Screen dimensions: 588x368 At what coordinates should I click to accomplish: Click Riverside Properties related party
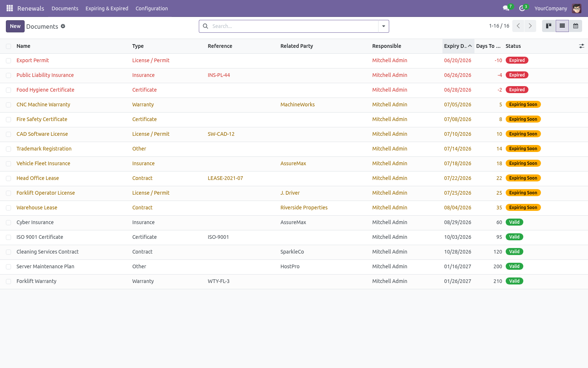click(x=304, y=208)
